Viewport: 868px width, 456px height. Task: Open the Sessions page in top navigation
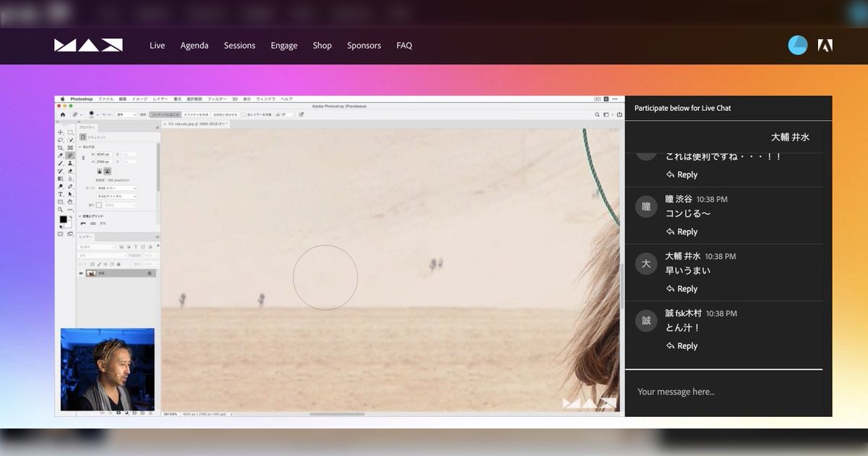pyautogui.click(x=239, y=45)
